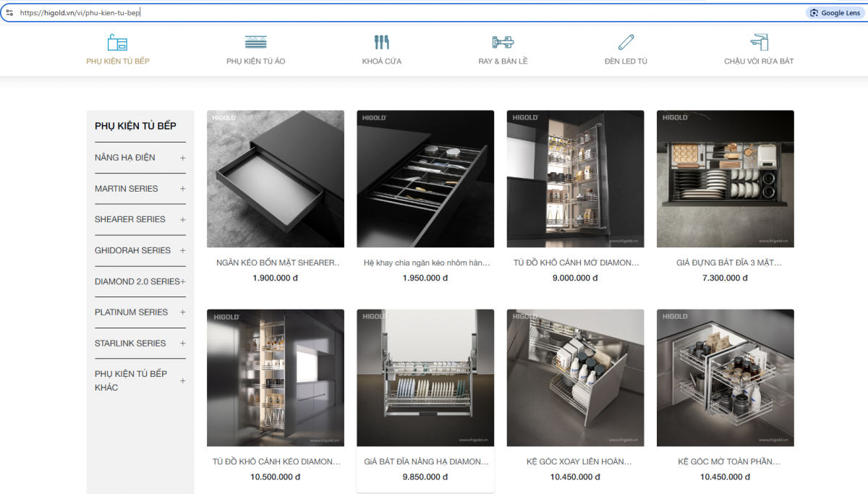
Task: Expand GHIDORAH SERIES plus sign
Action: pos(183,250)
